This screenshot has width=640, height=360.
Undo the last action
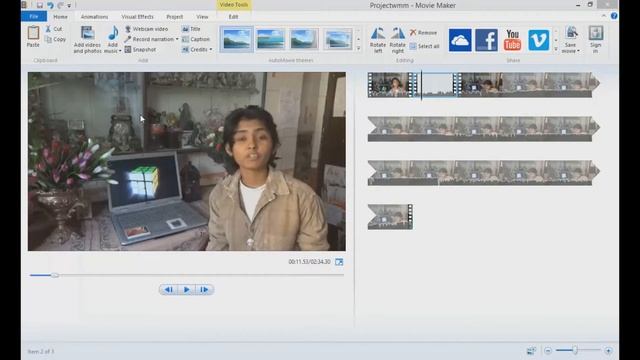[50, 5]
